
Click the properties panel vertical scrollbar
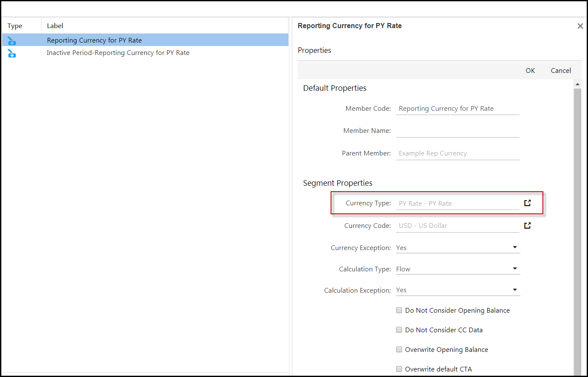pyautogui.click(x=577, y=232)
